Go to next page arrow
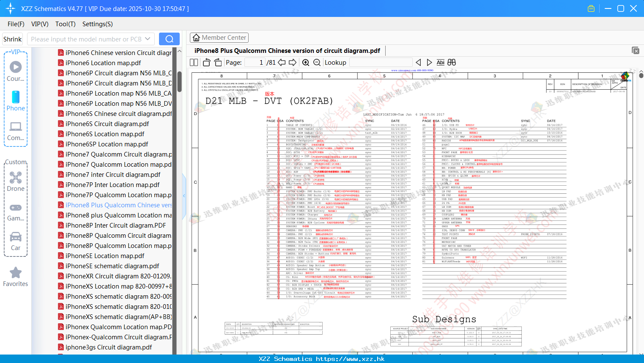This screenshot has height=363, width=644. [293, 63]
